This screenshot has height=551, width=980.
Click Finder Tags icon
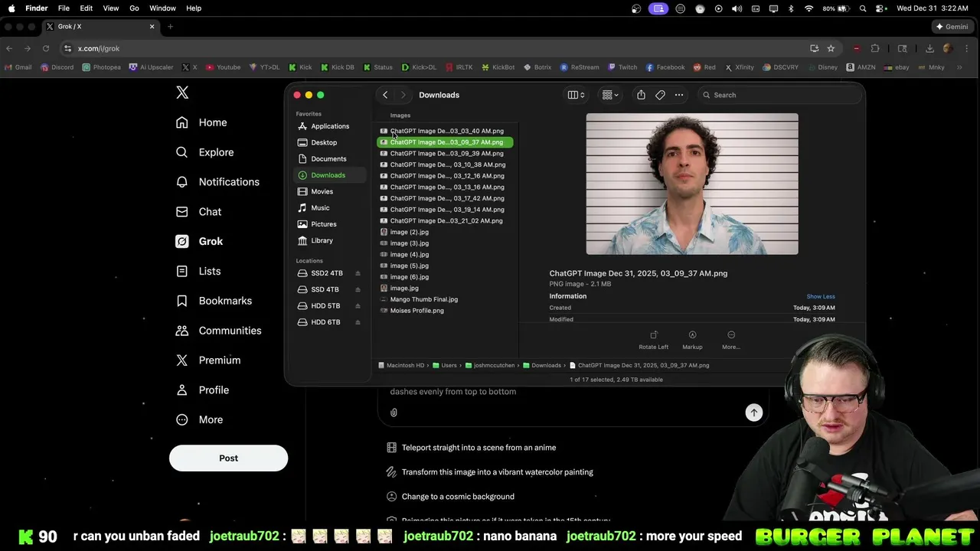(660, 95)
